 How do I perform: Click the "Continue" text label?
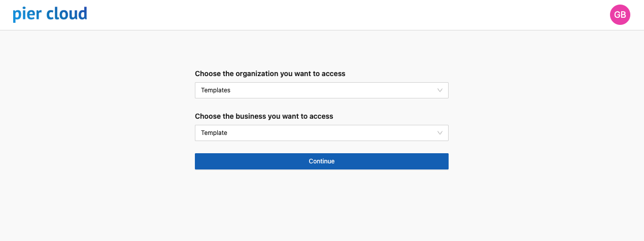pos(321,161)
